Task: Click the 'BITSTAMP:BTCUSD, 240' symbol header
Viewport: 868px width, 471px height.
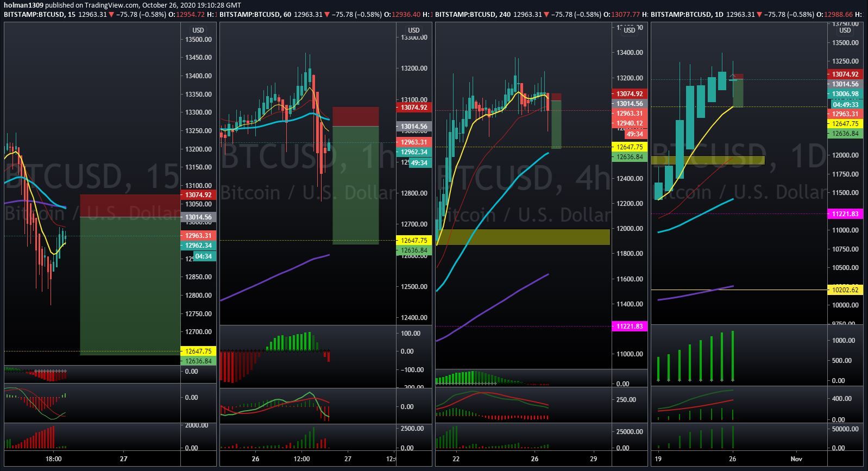Action: tap(473, 15)
